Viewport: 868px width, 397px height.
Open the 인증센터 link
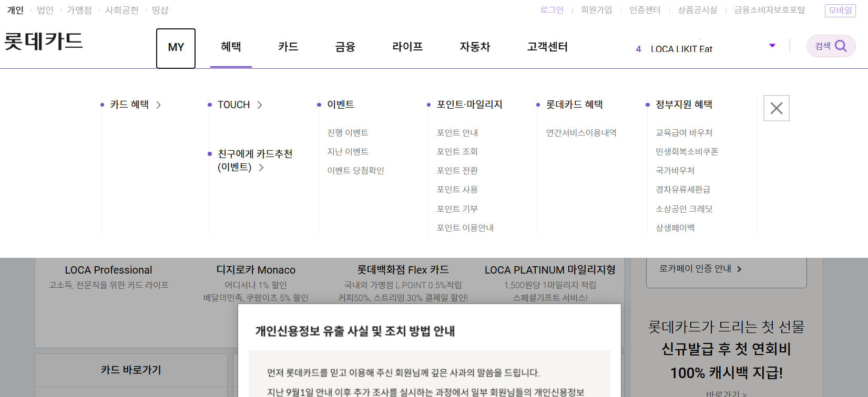(x=645, y=10)
